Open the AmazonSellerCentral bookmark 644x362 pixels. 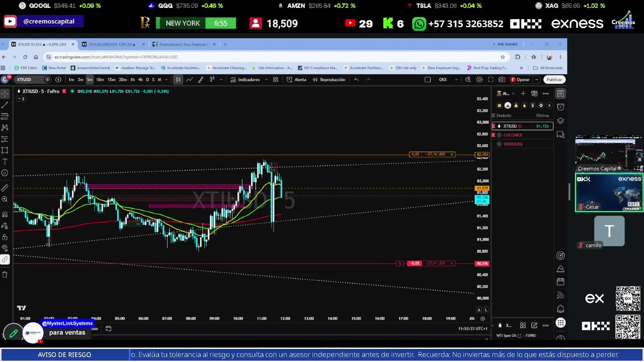coord(91,68)
